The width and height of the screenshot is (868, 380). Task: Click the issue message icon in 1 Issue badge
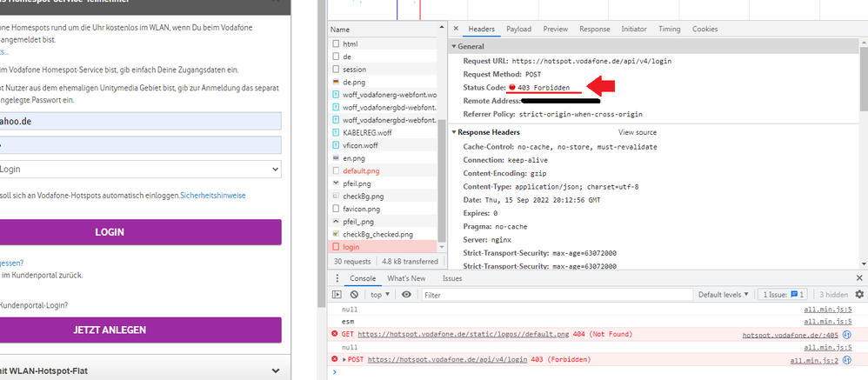(794, 295)
